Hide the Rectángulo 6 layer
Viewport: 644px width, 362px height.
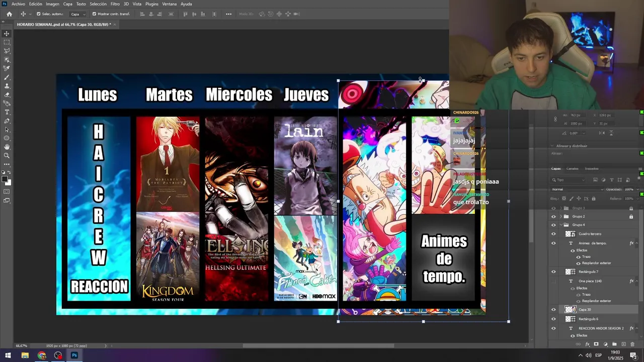click(553, 319)
